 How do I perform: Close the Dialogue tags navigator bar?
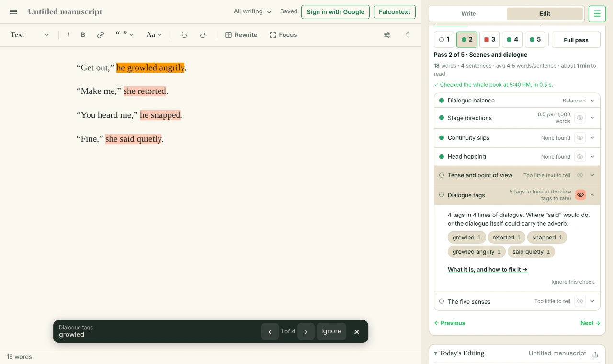(x=356, y=331)
